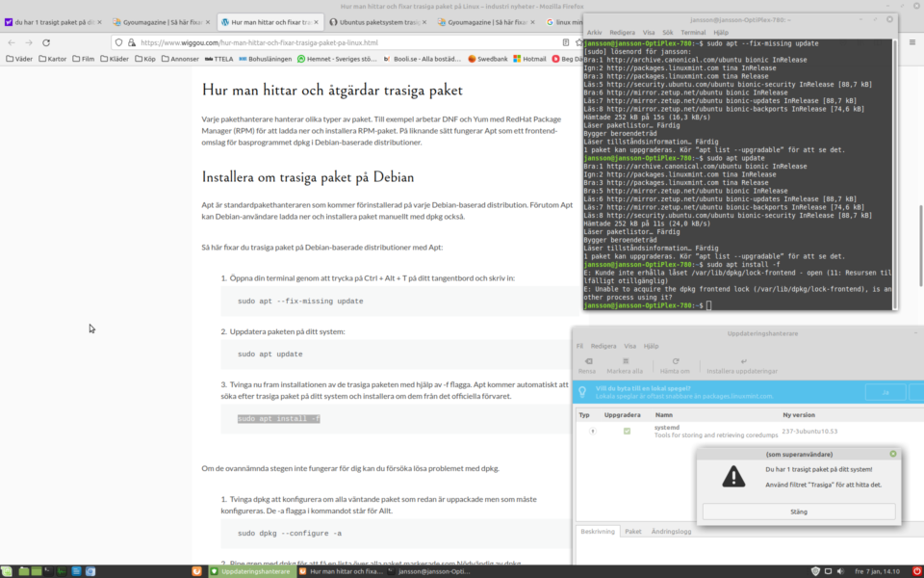
Task: Click the Firefox launcher icon in panel
Action: click(196, 571)
